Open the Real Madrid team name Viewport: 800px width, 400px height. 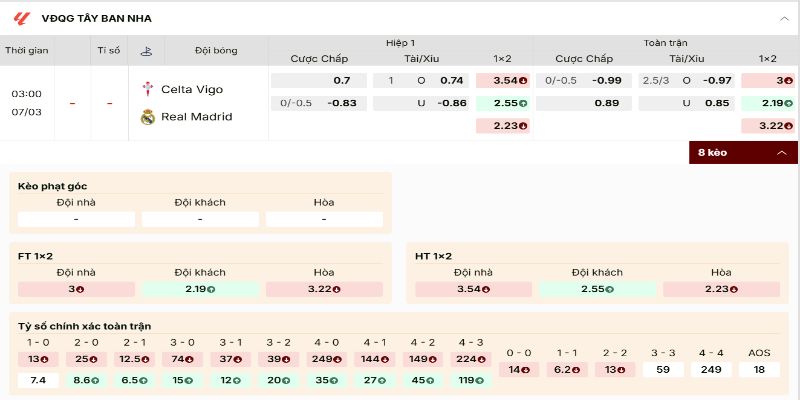click(196, 117)
